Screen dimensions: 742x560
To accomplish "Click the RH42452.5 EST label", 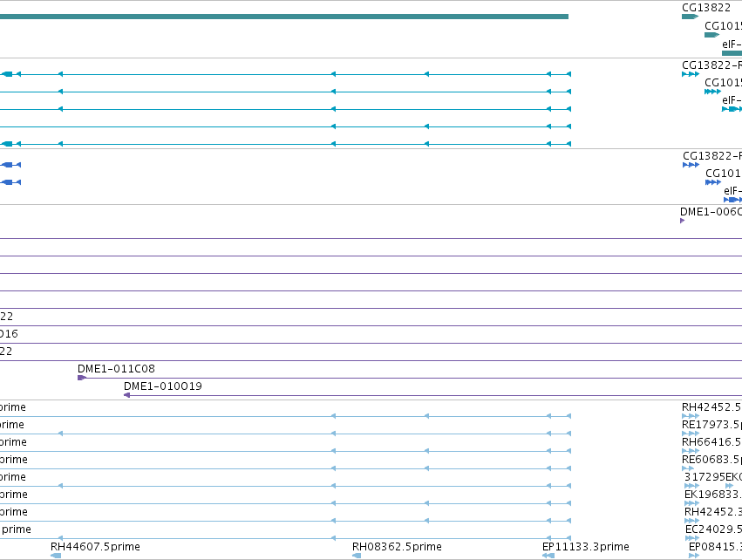I will [x=711, y=407].
